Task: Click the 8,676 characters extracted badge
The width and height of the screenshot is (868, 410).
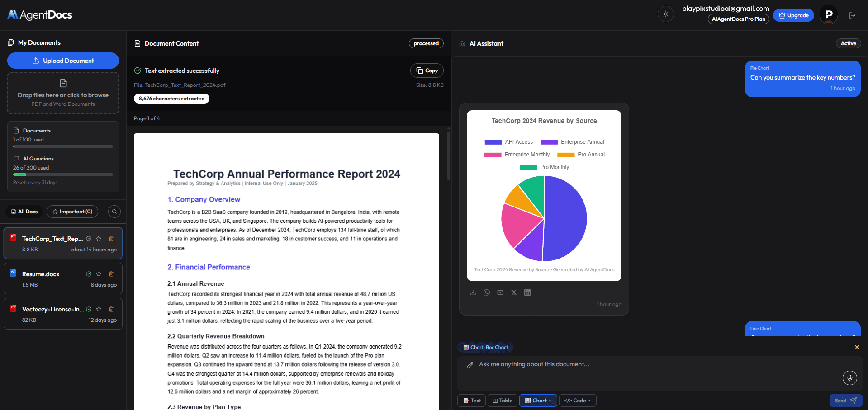Action: (171, 99)
